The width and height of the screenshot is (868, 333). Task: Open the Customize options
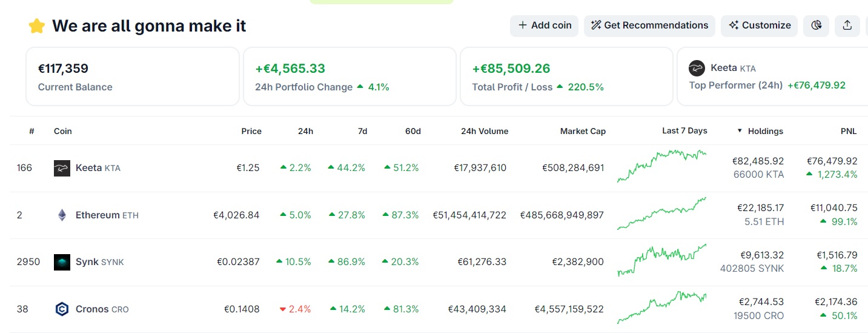(760, 25)
